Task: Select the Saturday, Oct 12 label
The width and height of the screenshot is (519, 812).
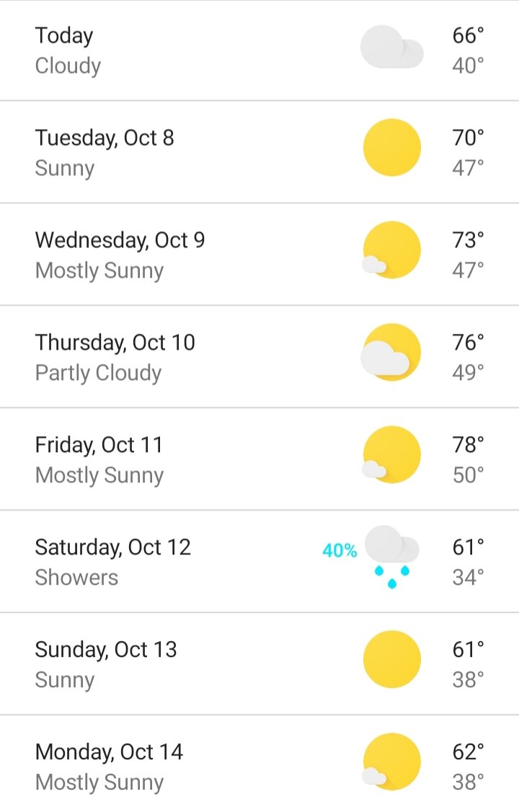Action: tap(112, 547)
